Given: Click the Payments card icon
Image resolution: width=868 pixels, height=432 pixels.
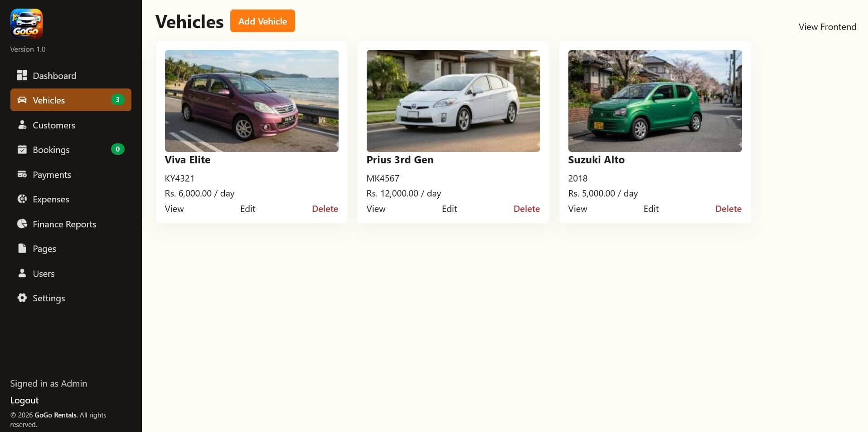Looking at the screenshot, I should point(22,174).
